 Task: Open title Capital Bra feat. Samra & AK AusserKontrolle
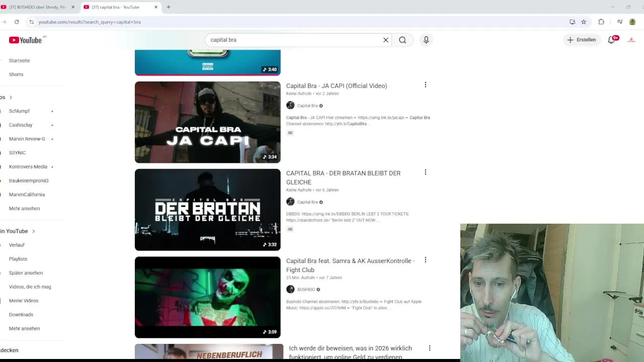tap(350, 265)
